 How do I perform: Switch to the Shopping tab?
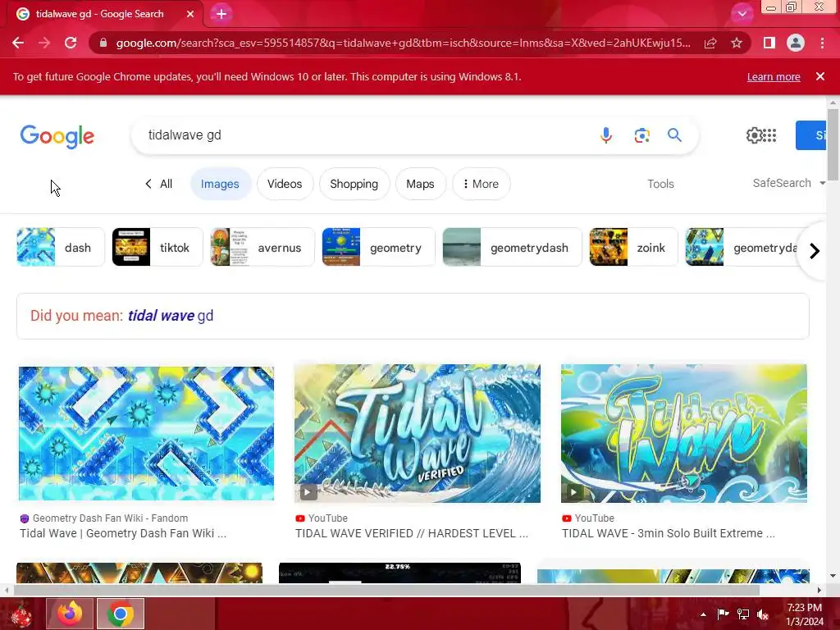click(354, 184)
